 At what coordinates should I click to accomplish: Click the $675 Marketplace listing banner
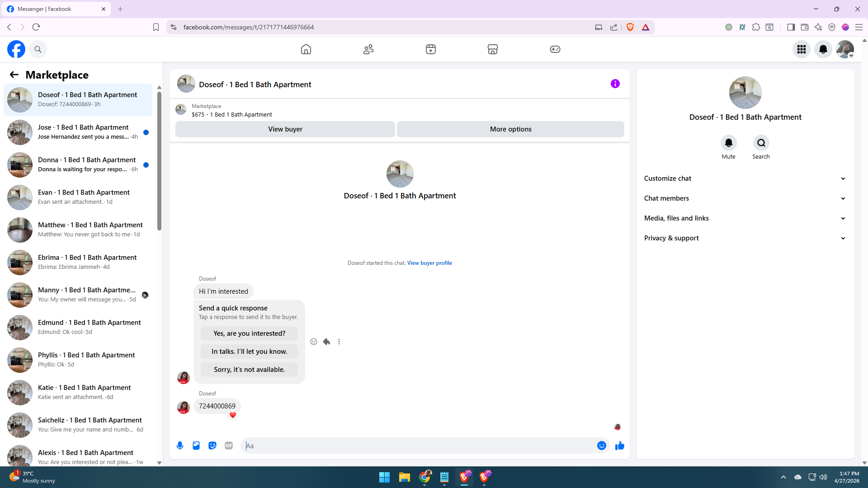(400, 110)
